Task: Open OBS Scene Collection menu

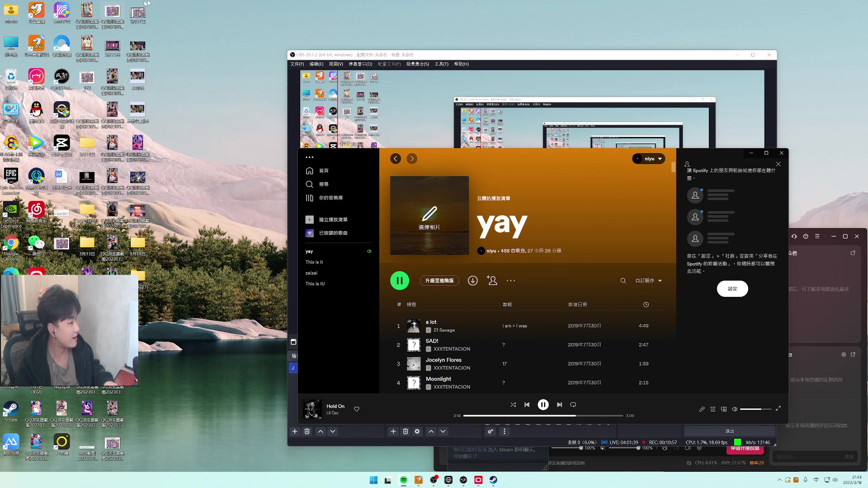Action: click(x=417, y=64)
